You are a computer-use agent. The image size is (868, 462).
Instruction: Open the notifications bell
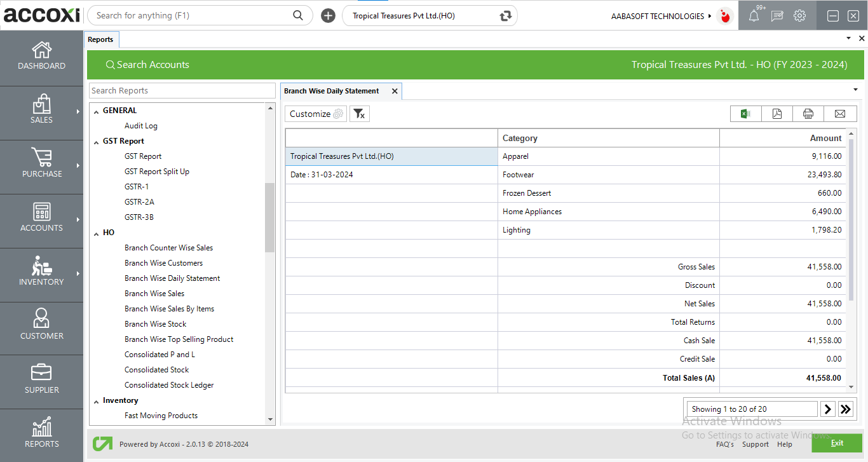(754, 16)
